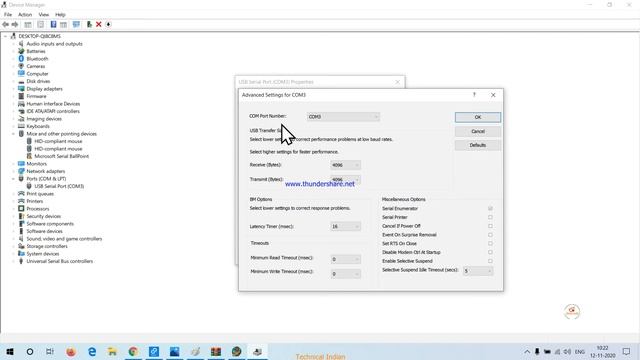
Task: Click the taskbar clock and date
Action: pos(602,351)
